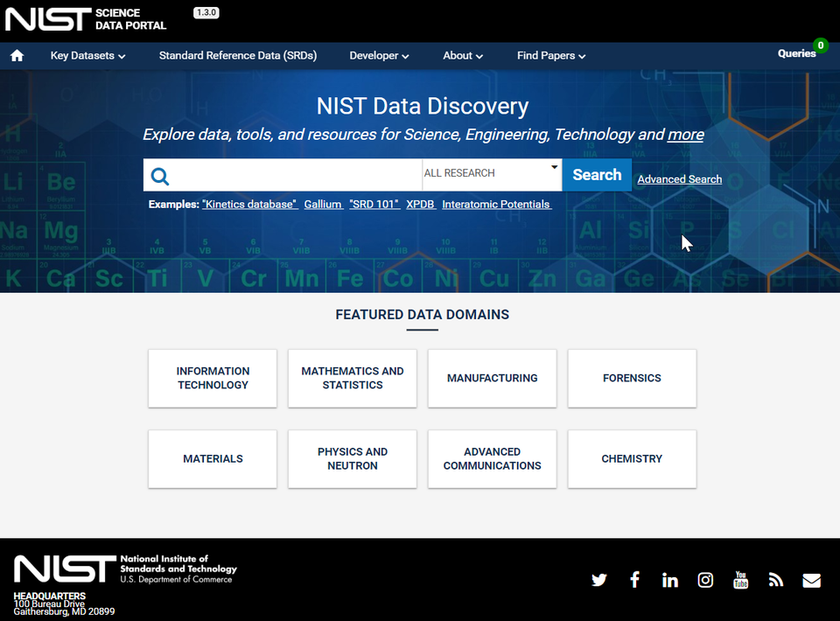Try the Gallium example search

324,205
